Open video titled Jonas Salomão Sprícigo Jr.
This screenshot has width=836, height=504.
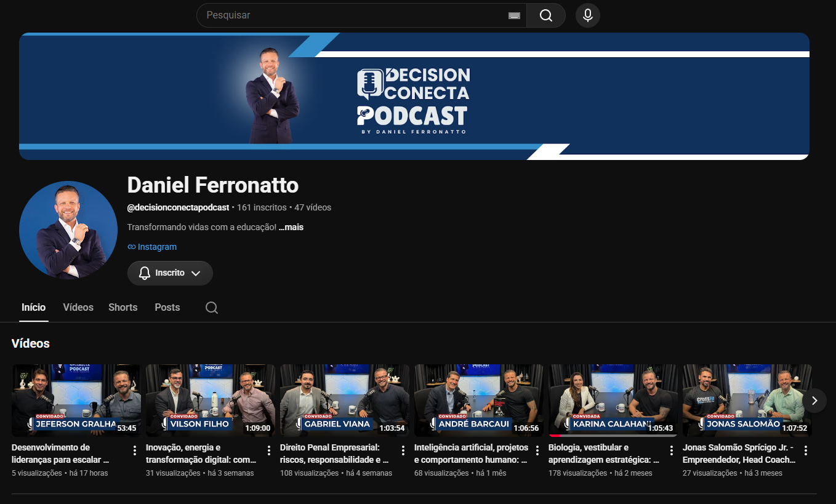pos(739,454)
